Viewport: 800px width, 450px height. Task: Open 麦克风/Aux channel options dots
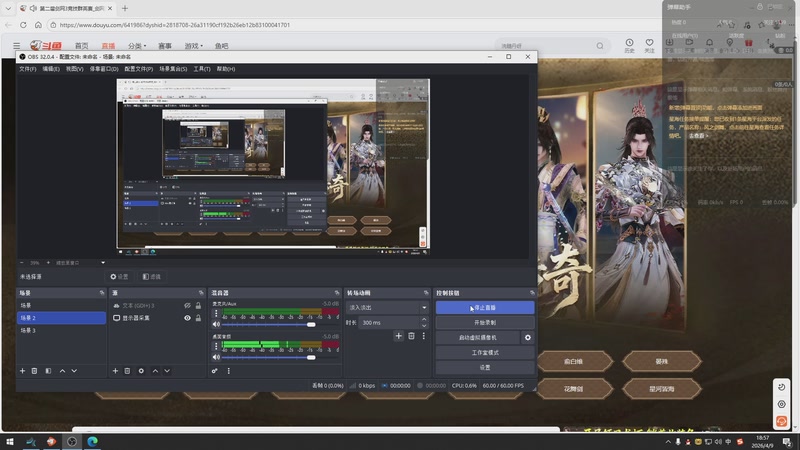pos(216,313)
